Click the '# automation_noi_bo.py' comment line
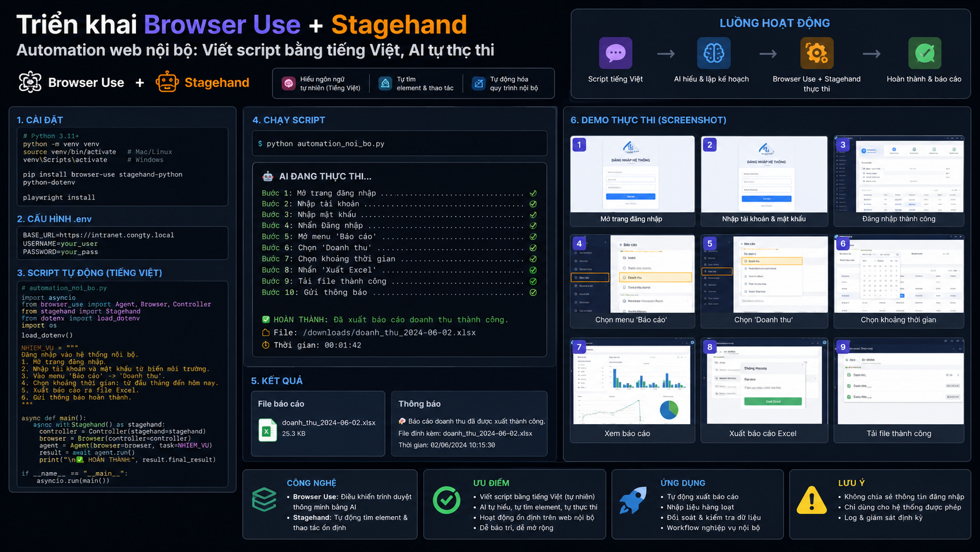 click(x=64, y=288)
